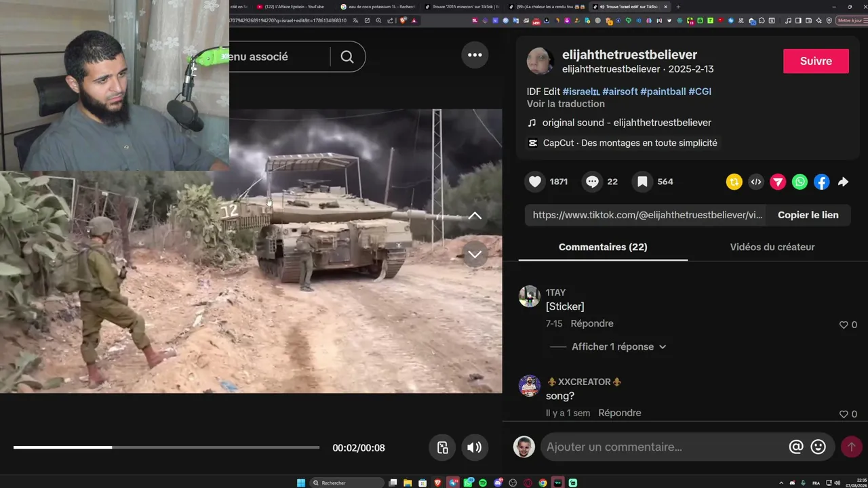
Task: Repost the video with yellow repost icon
Action: (x=734, y=182)
